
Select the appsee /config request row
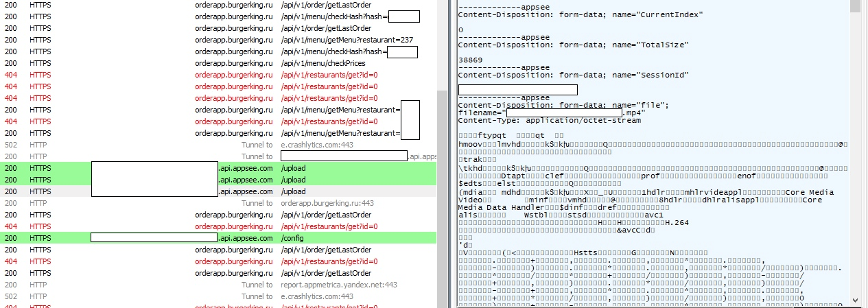(x=218, y=238)
